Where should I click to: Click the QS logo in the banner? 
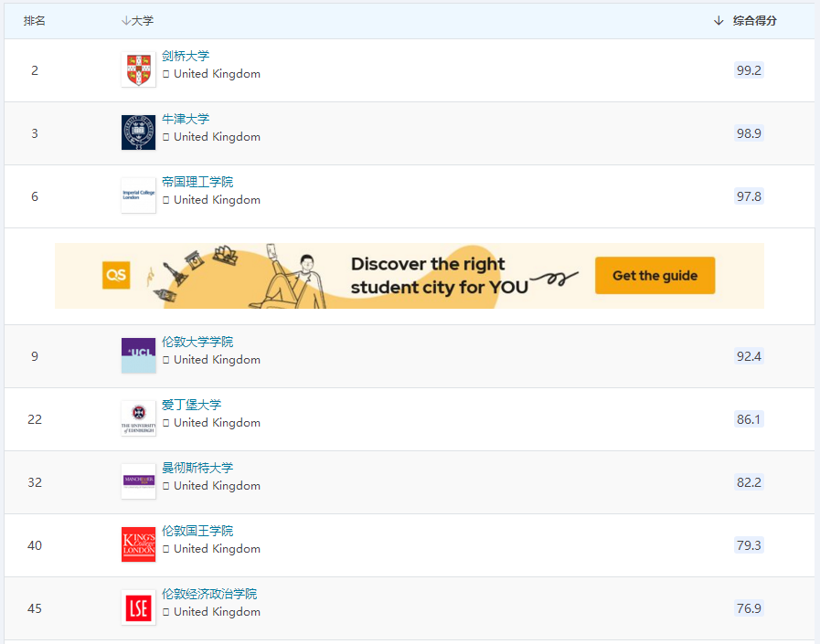point(116,275)
